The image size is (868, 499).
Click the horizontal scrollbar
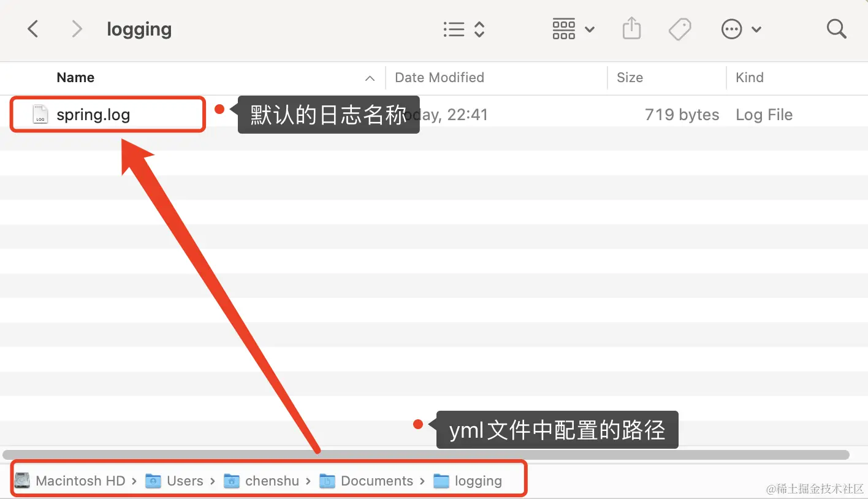coord(426,455)
